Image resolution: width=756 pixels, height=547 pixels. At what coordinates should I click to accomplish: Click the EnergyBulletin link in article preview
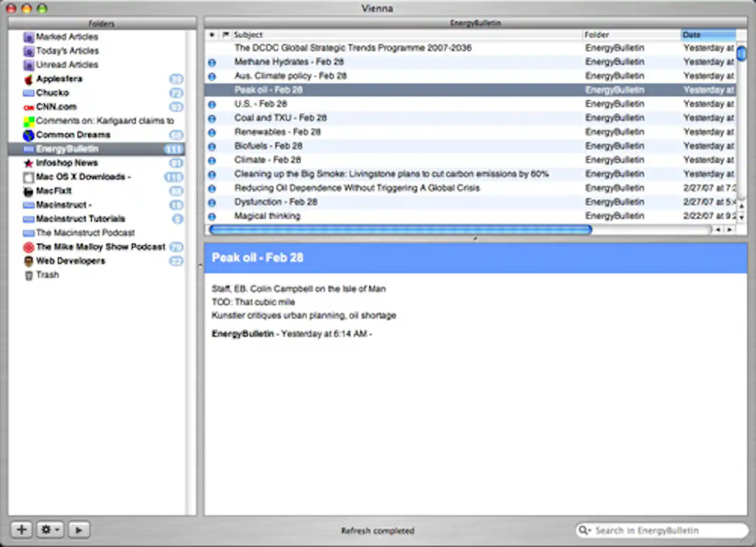242,333
